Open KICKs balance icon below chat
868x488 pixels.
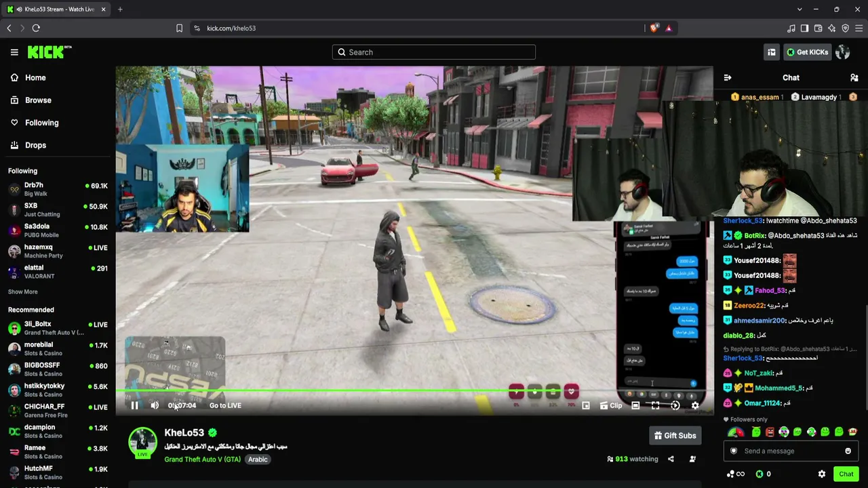(x=763, y=474)
